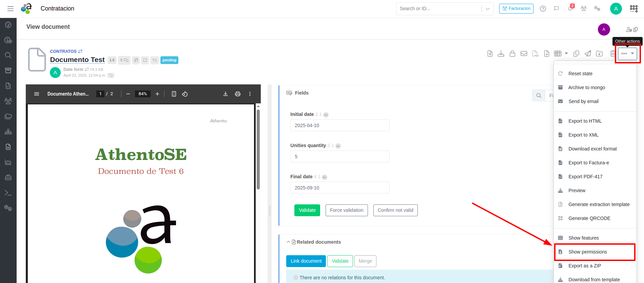Click the paper plane send icon
The width and height of the screenshot is (644, 283).
click(588, 54)
